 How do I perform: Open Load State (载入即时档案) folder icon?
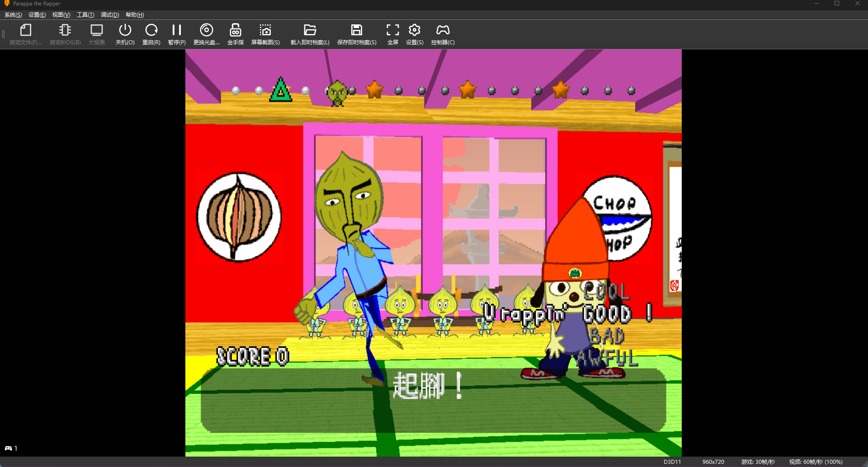310,30
